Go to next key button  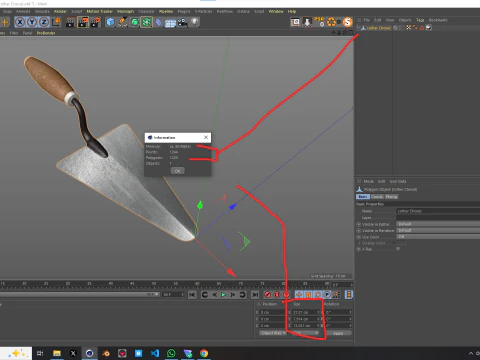(x=242, y=295)
